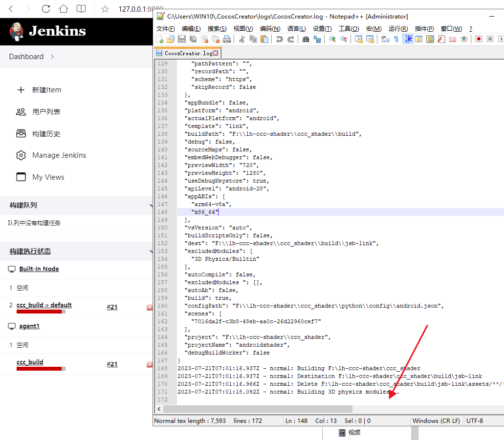Click the Zoom In magnifier icon
504x440 pixels.
click(x=332, y=39)
